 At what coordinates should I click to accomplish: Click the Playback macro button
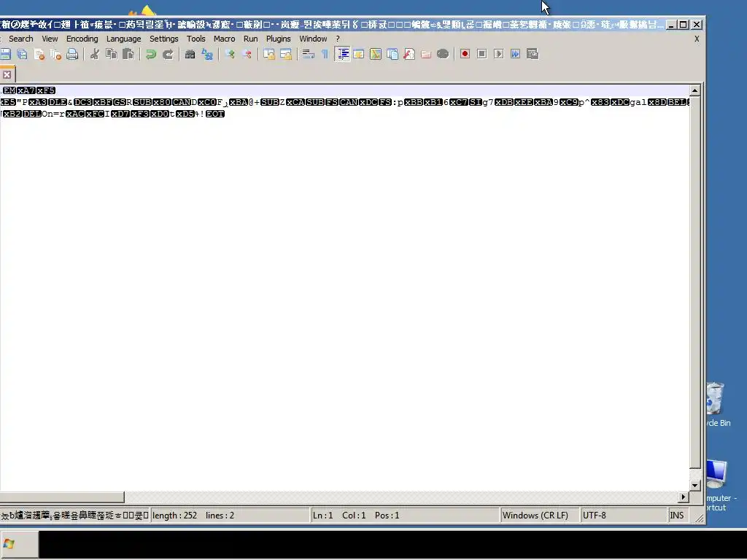(x=499, y=54)
